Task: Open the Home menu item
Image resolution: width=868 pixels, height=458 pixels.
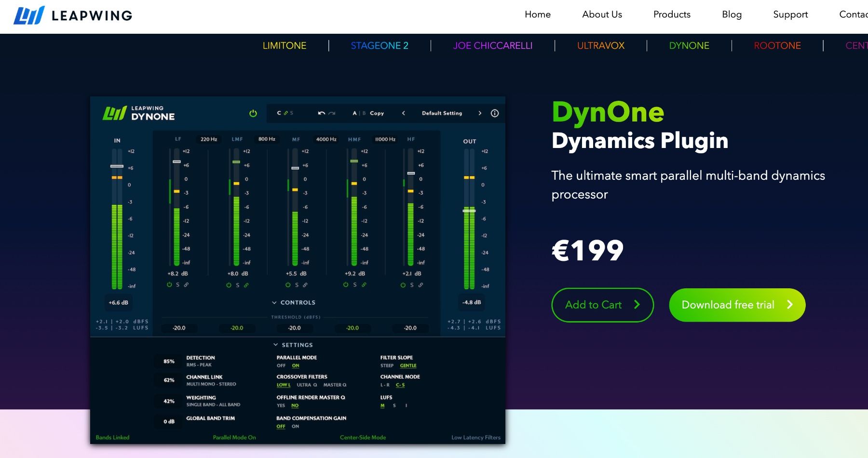Action: (538, 14)
